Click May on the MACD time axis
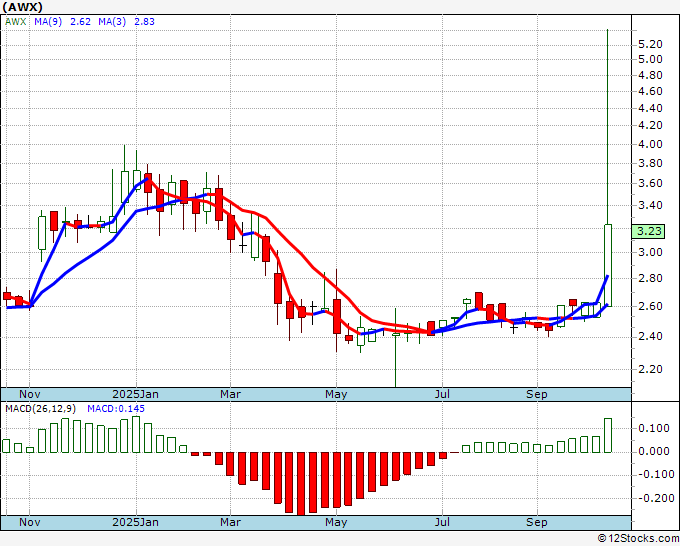Image resolution: width=680 pixels, height=546 pixels. 336,522
